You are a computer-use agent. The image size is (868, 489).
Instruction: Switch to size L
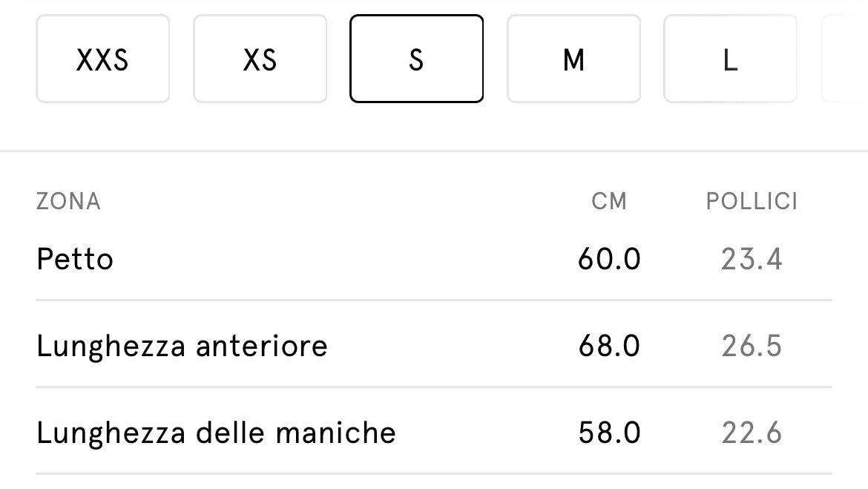(730, 59)
